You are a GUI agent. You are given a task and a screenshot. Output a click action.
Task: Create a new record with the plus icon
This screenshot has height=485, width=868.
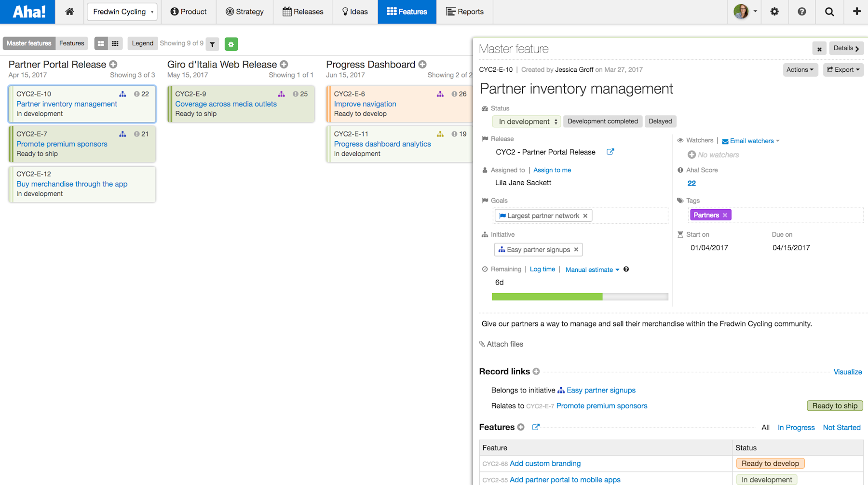point(856,11)
